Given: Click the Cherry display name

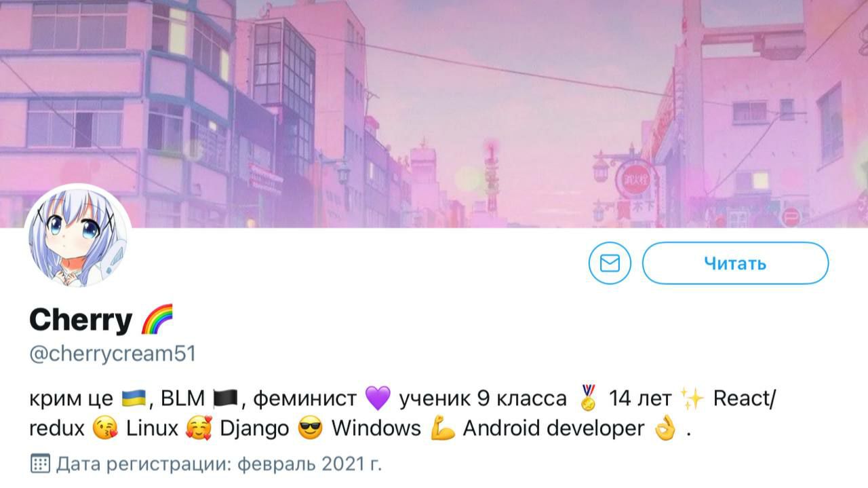Looking at the screenshot, I should (x=81, y=320).
